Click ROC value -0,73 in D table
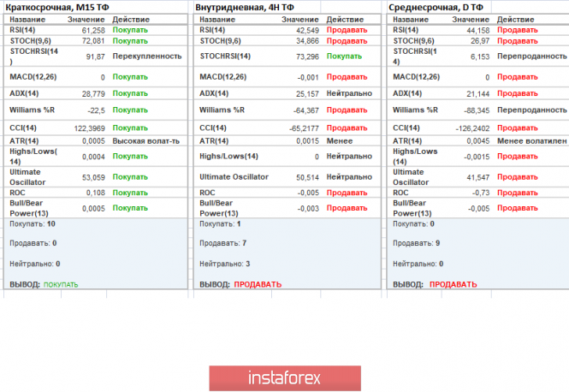This screenshot has width=569, height=392. point(481,193)
